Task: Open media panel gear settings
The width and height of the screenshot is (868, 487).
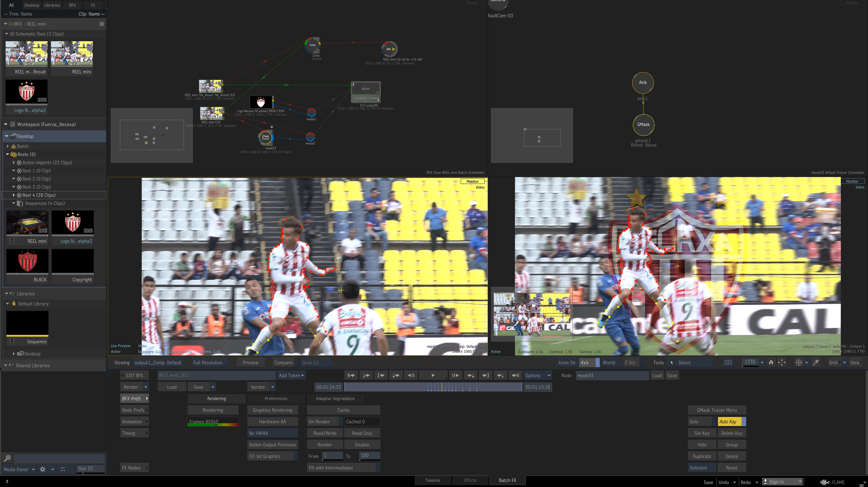Action: pyautogui.click(x=42, y=469)
